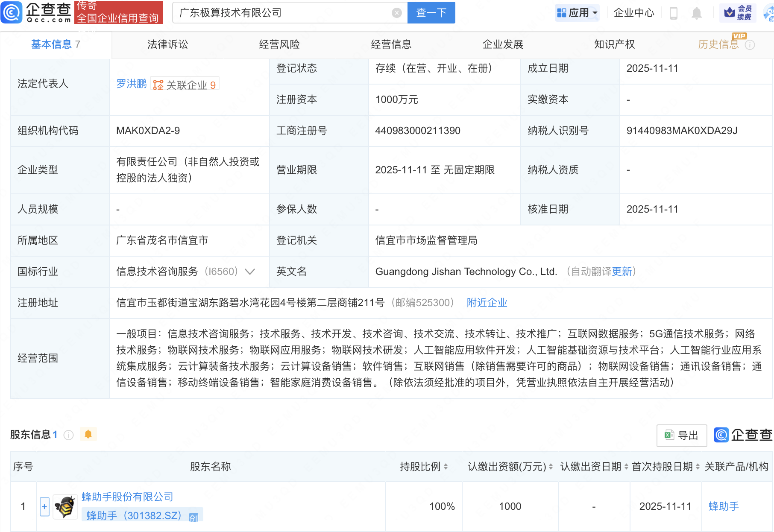774x532 pixels.
Task: Open notifications via the bell icon
Action: [696, 12]
